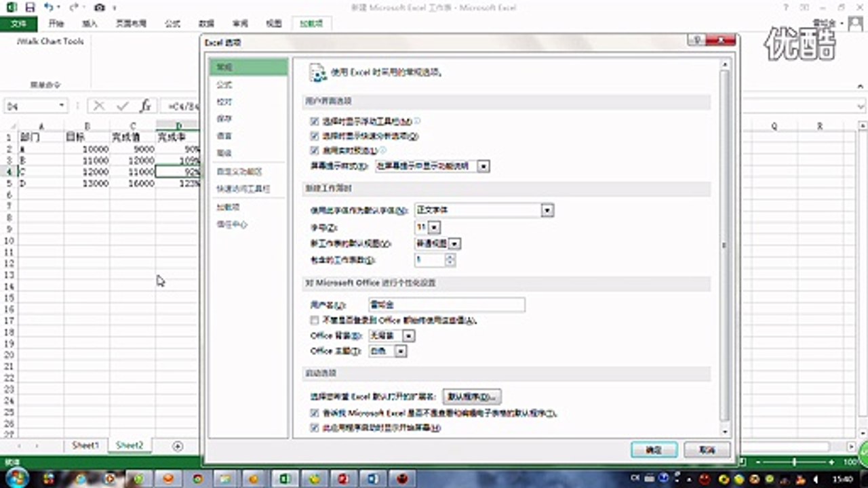Switch to the 插入 ribbon tab
The image size is (868, 488).
[x=90, y=23]
